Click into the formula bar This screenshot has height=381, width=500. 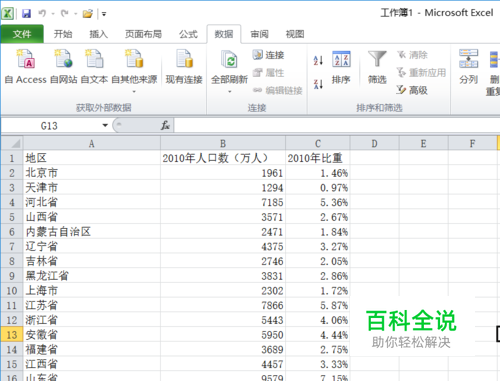pyautogui.click(x=337, y=126)
